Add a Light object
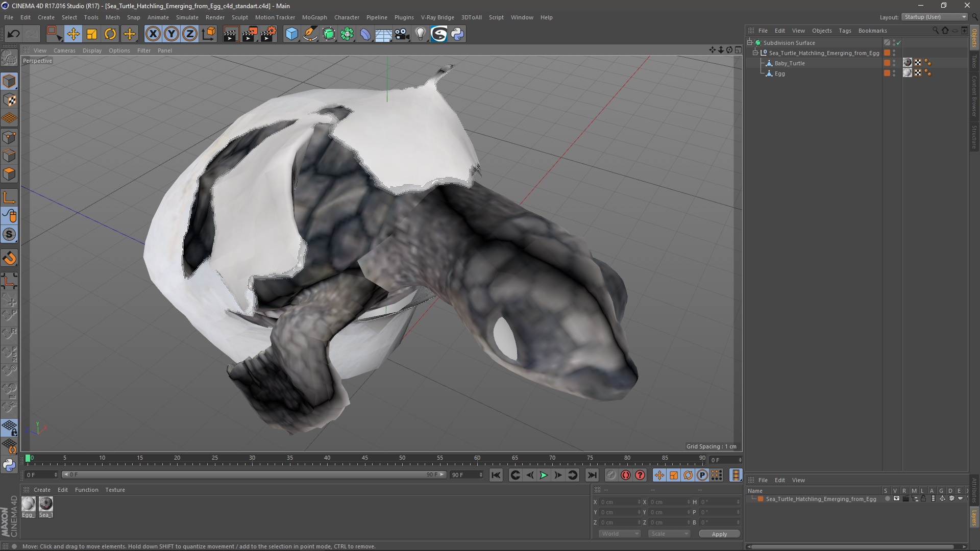This screenshot has width=980, height=551. coord(420,34)
